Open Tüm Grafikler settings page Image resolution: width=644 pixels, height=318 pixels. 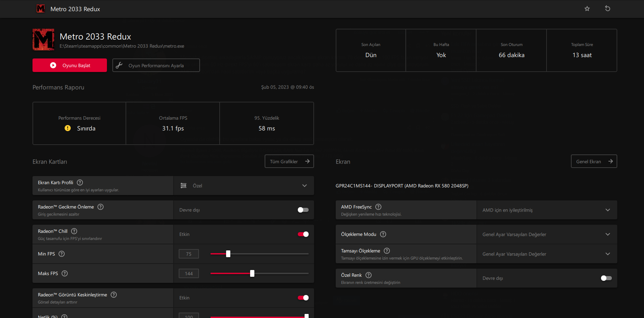289,161
